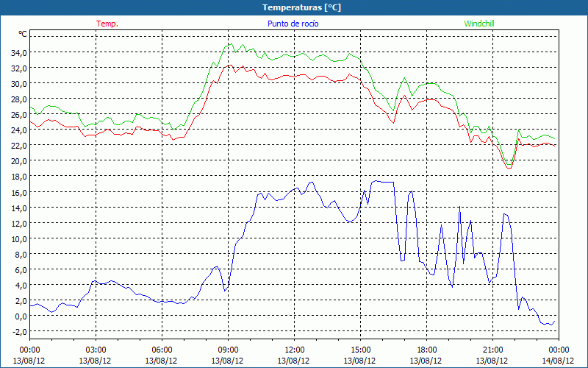The width and height of the screenshot is (588, 368).
Task: Click the "0,0" y-axis value
Action: (x=21, y=316)
